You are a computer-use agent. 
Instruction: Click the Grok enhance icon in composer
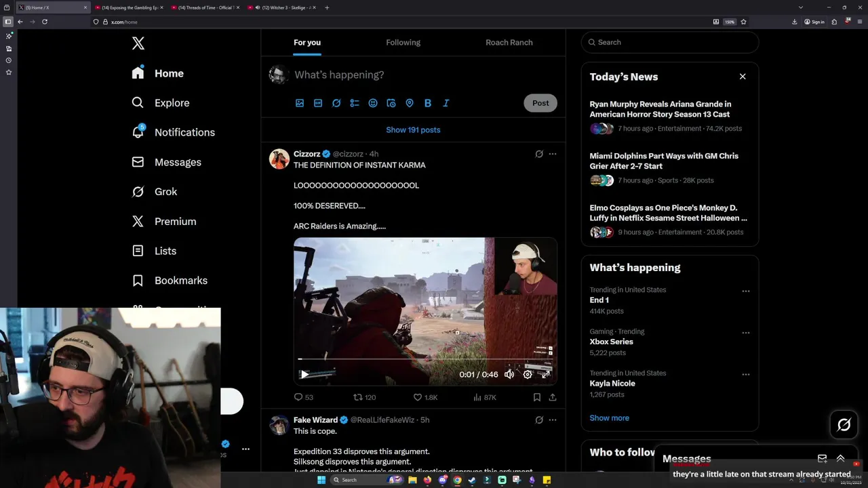click(x=336, y=103)
